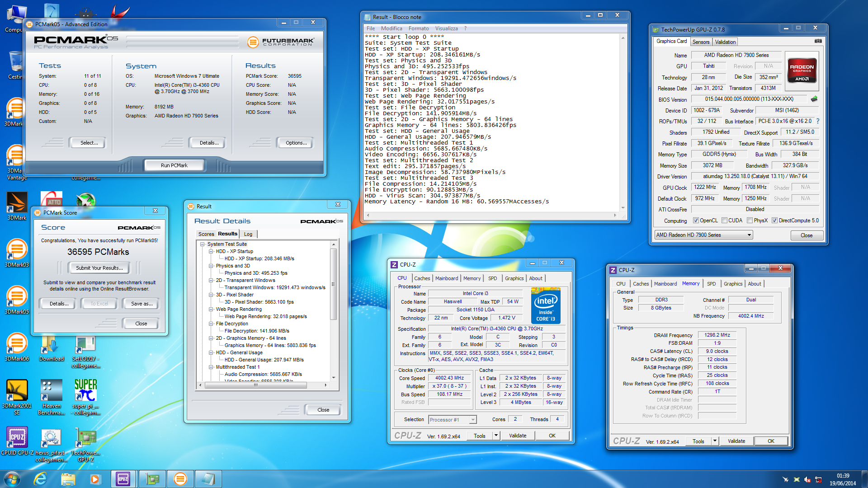868x488 pixels.
Task: Collapse the Web Page Rendering node
Action: [x=211, y=309]
